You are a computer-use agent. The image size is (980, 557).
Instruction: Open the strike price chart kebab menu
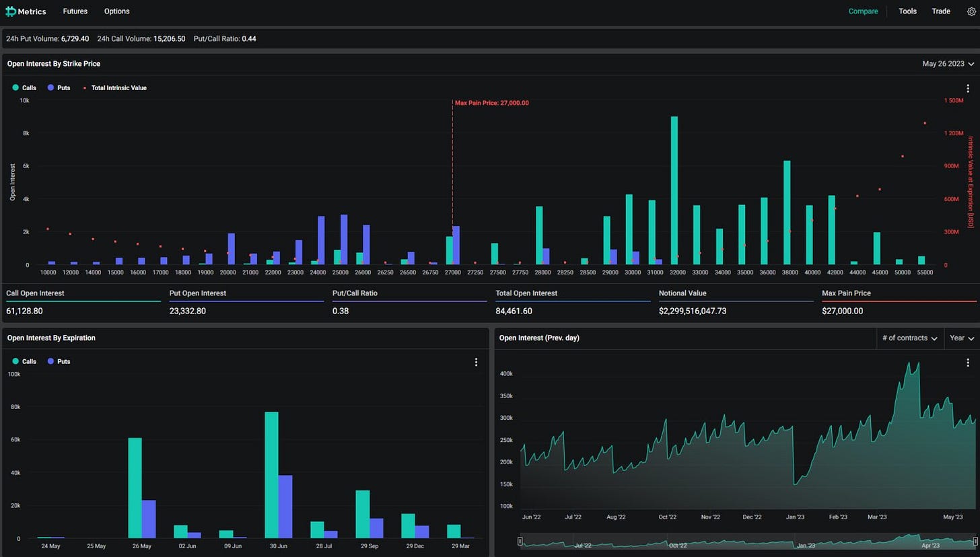968,88
